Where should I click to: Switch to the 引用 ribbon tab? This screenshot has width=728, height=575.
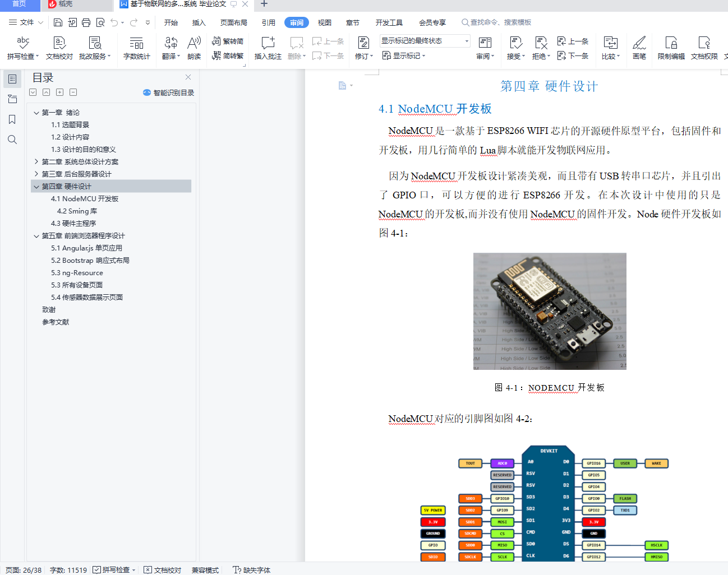click(269, 22)
